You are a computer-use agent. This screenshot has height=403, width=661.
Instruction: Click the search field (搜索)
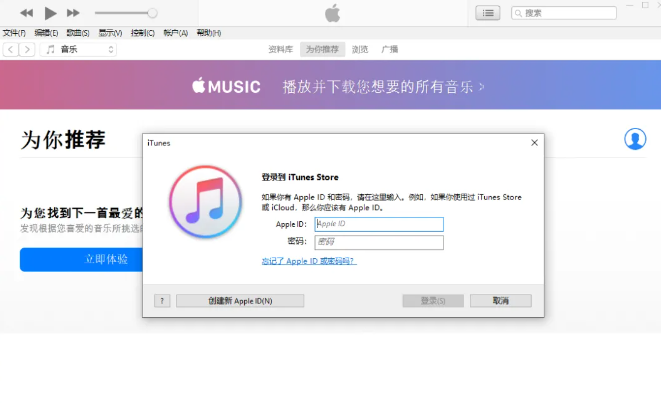[x=564, y=13]
